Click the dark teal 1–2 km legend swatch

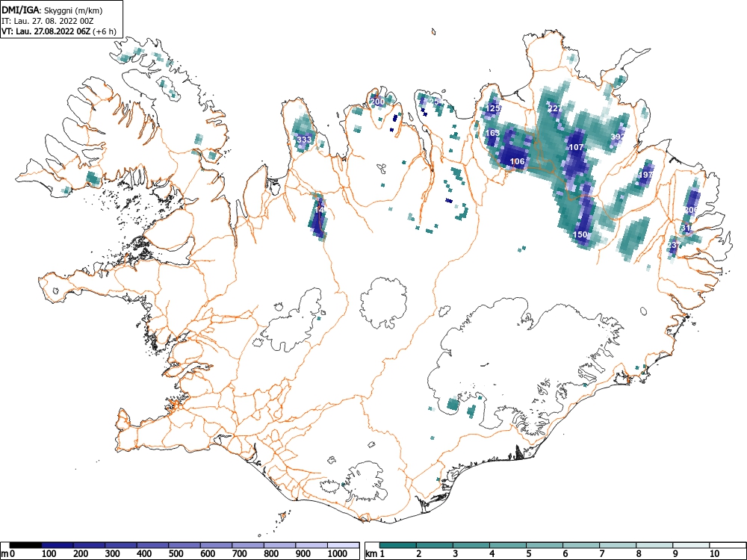[398, 545]
